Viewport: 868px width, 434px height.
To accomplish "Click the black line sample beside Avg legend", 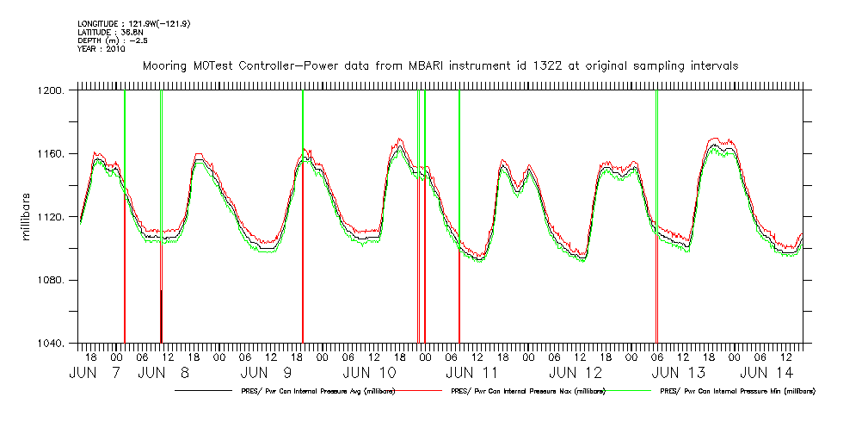I will point(202,391).
